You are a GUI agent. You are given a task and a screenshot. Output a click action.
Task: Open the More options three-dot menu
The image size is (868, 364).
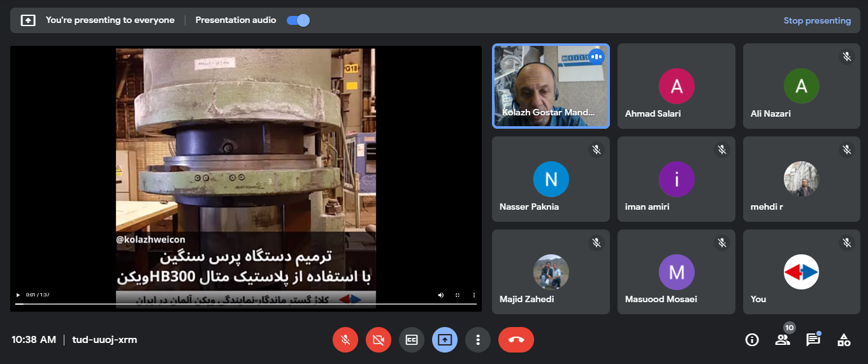click(478, 340)
